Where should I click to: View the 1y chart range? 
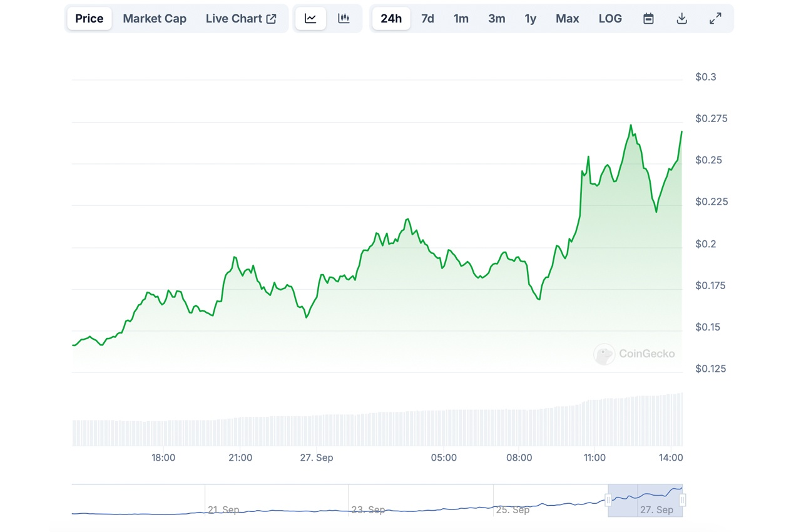pyautogui.click(x=530, y=18)
